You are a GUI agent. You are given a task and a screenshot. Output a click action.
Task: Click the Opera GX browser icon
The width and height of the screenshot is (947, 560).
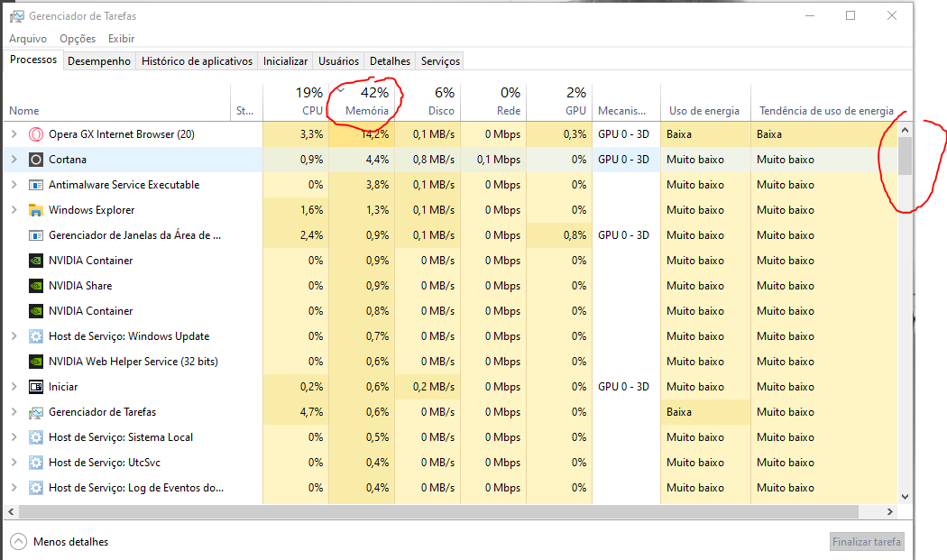(x=36, y=134)
